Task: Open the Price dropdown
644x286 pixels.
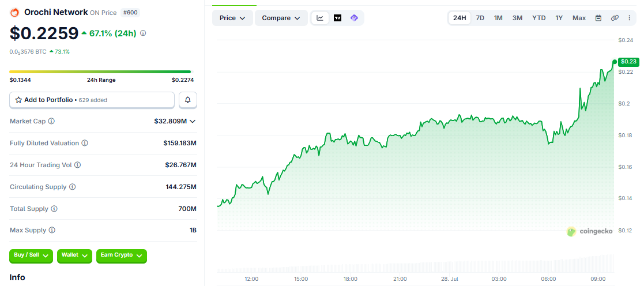Action: coord(232,18)
